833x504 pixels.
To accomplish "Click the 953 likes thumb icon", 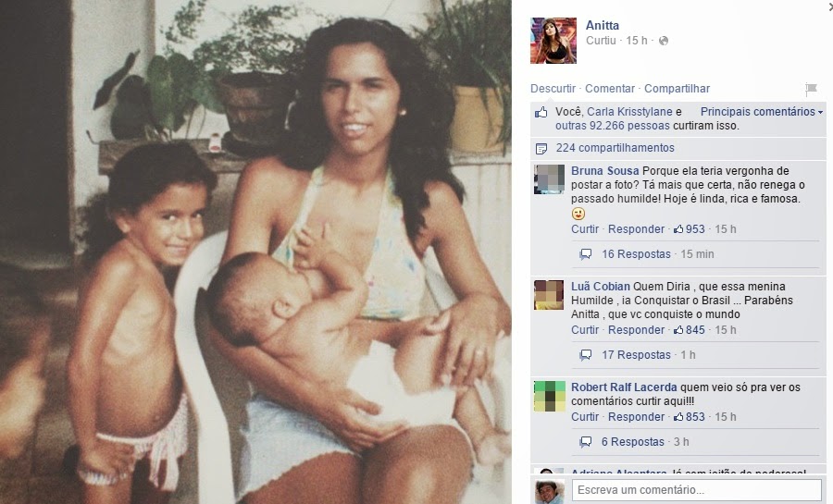I will tap(678, 228).
